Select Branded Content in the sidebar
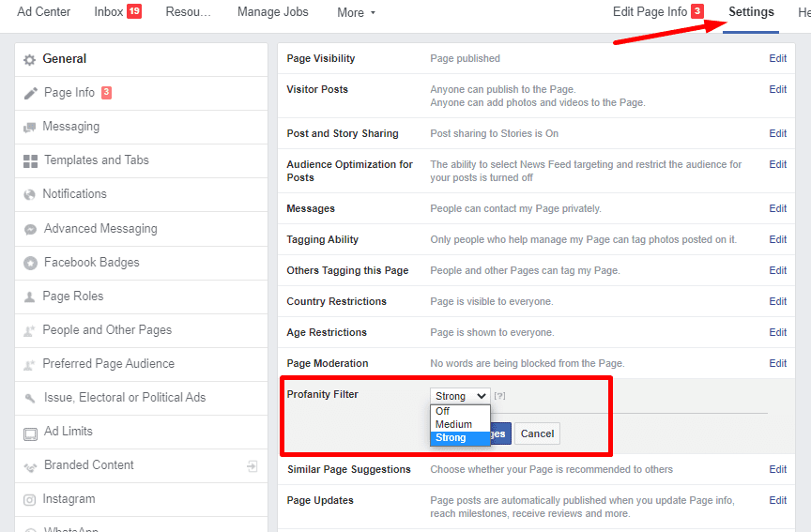This screenshot has width=811, height=532. (141, 465)
